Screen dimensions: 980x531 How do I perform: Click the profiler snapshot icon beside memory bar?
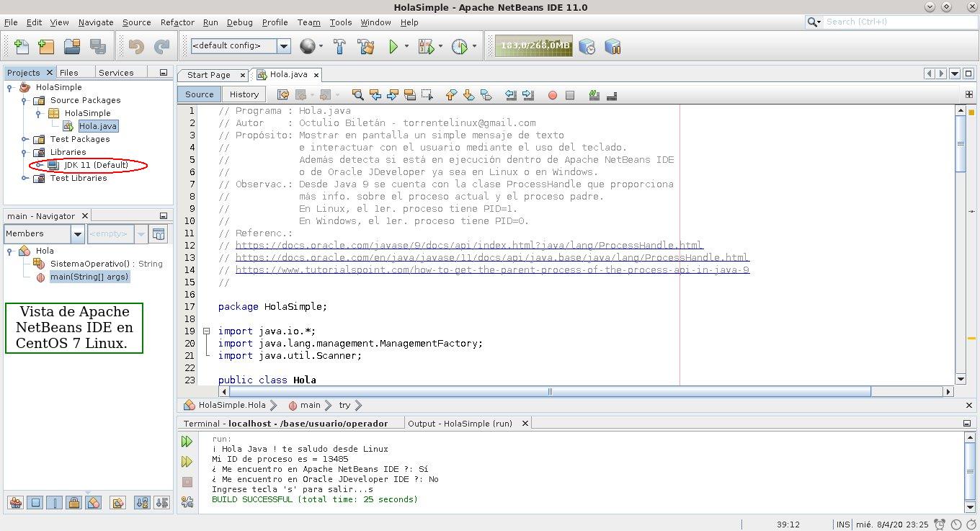point(587,47)
